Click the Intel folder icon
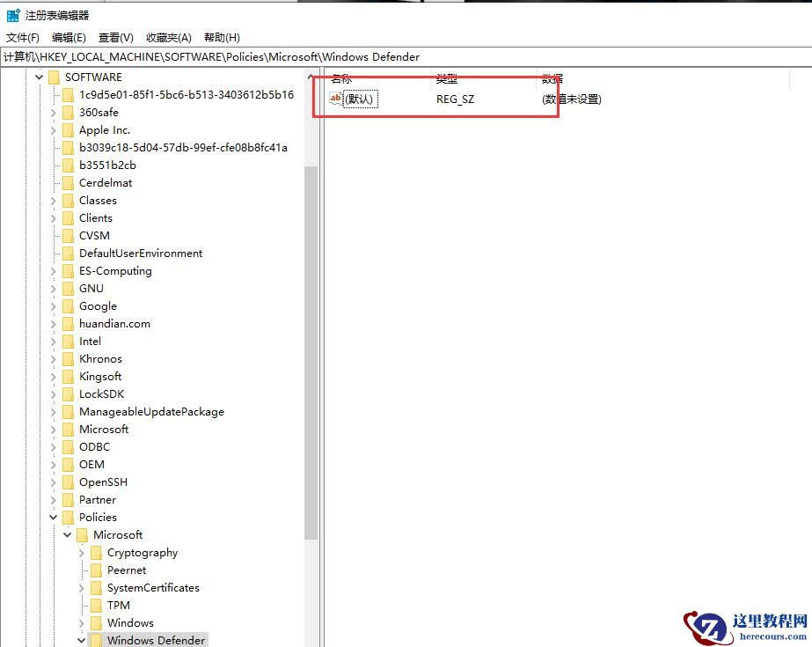 pyautogui.click(x=69, y=341)
